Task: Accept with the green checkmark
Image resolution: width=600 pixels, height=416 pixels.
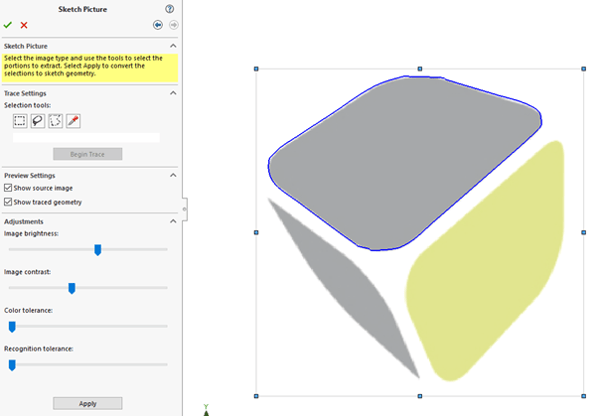Action: coord(8,25)
